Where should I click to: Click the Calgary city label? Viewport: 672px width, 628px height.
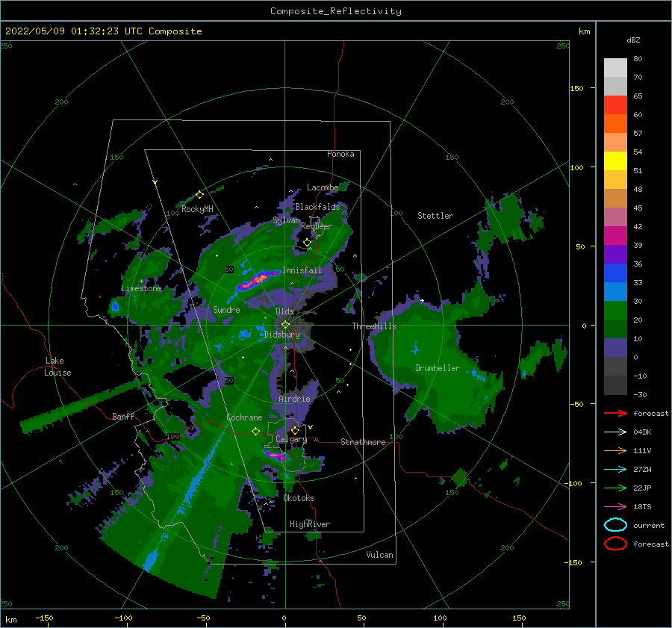click(x=291, y=439)
